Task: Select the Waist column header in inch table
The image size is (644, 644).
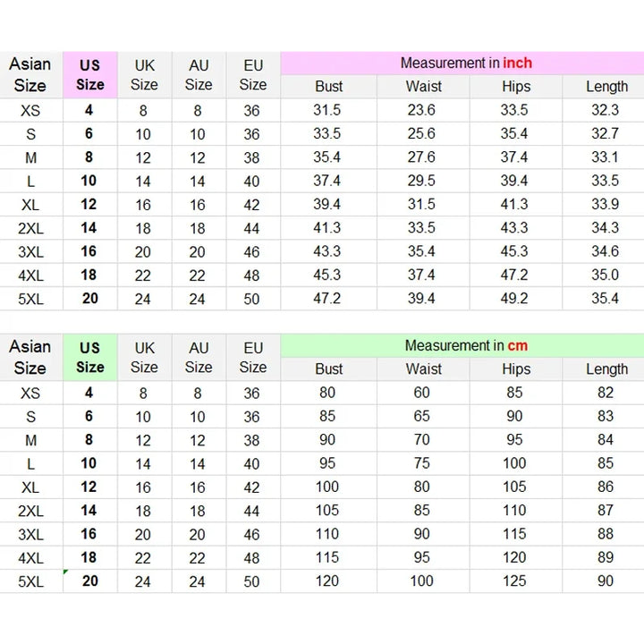Action: [423, 87]
